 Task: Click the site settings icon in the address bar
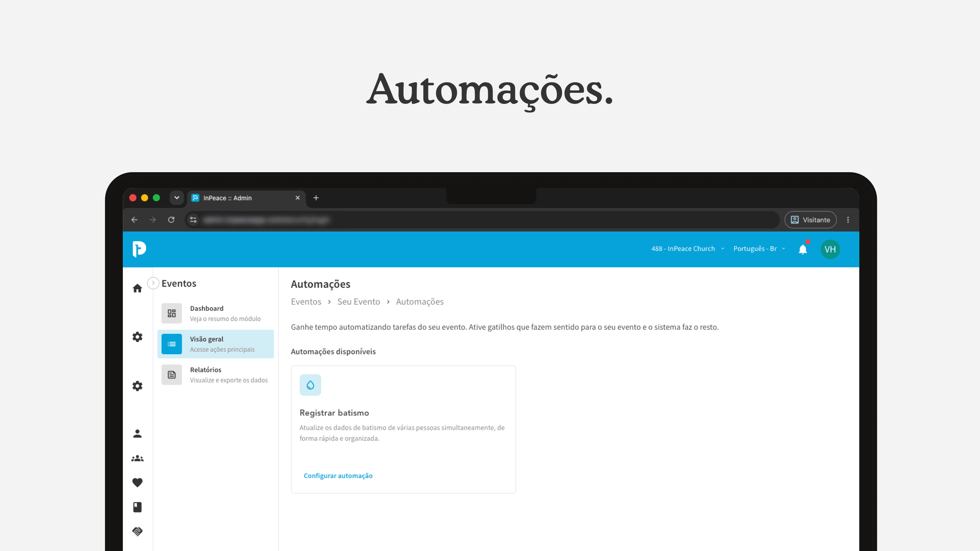tap(193, 220)
